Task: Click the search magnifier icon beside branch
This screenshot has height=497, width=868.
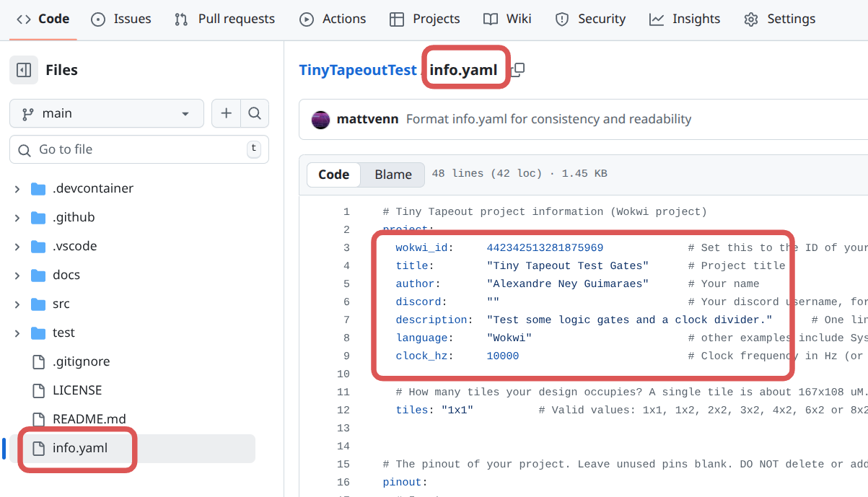Action: tap(254, 113)
